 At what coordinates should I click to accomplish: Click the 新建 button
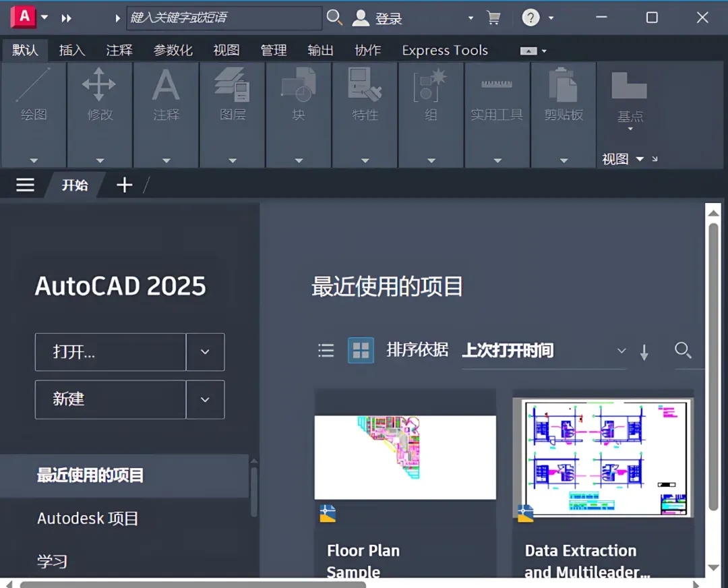tap(111, 399)
